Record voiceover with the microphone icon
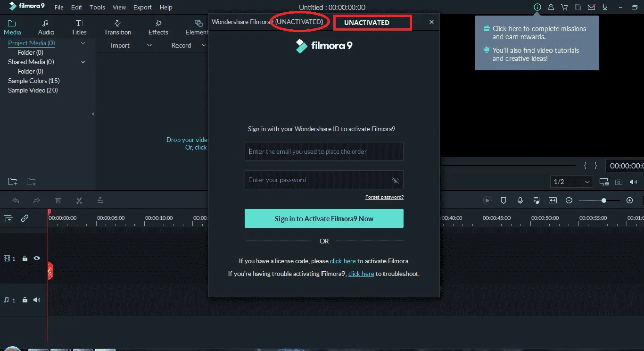 [520, 201]
